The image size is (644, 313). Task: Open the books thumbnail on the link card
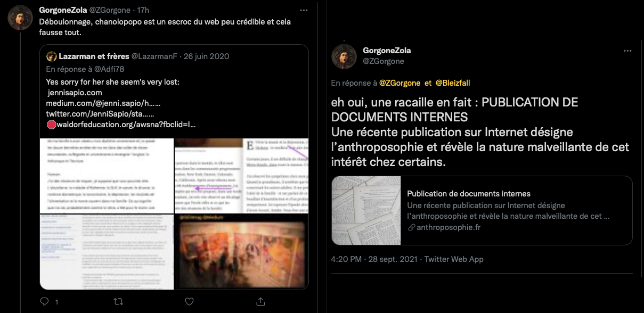366,210
